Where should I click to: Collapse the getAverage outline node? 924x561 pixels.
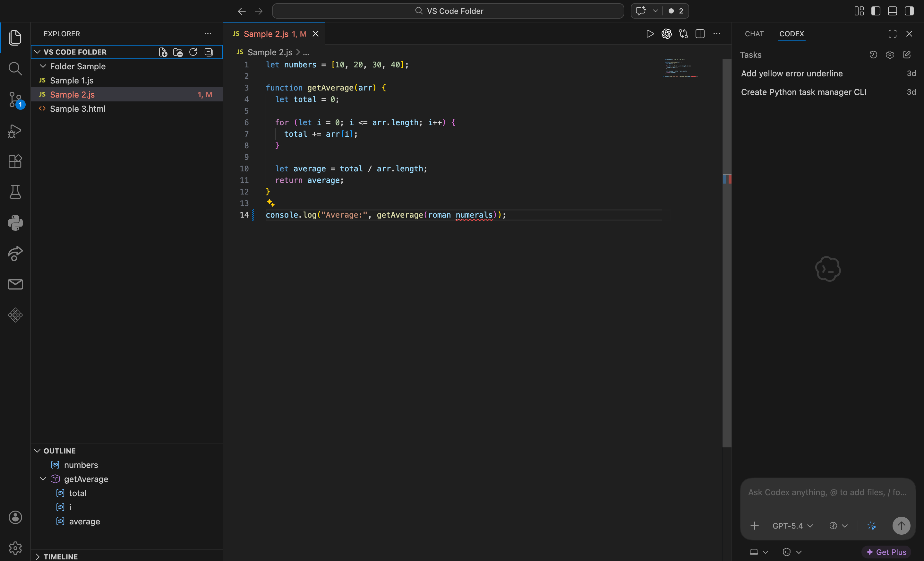point(43,479)
